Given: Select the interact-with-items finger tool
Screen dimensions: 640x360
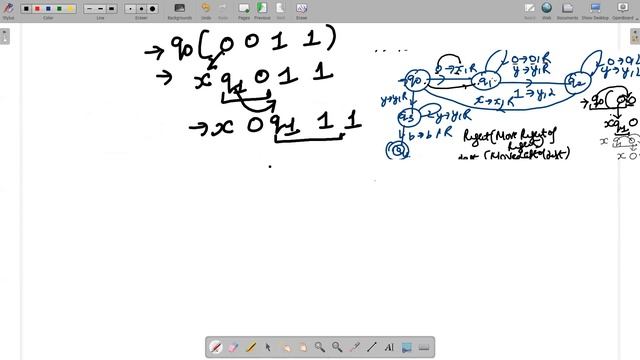Looking at the screenshot, I should click(x=285, y=347).
